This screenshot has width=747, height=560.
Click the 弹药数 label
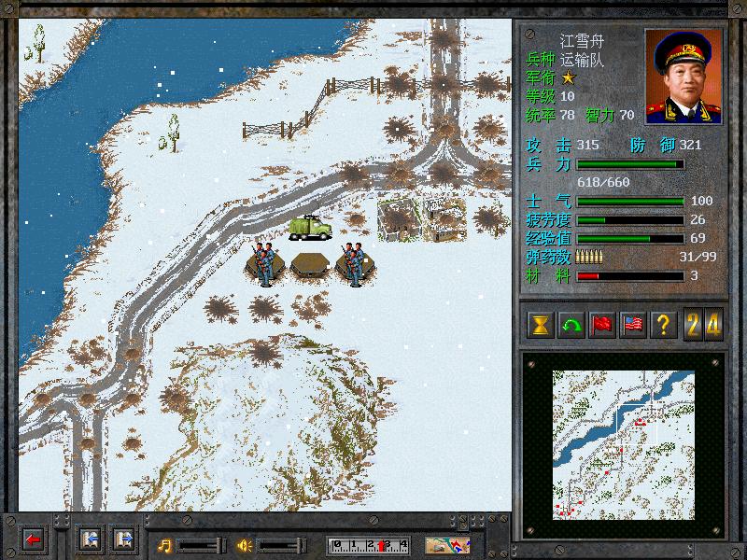tap(548, 258)
